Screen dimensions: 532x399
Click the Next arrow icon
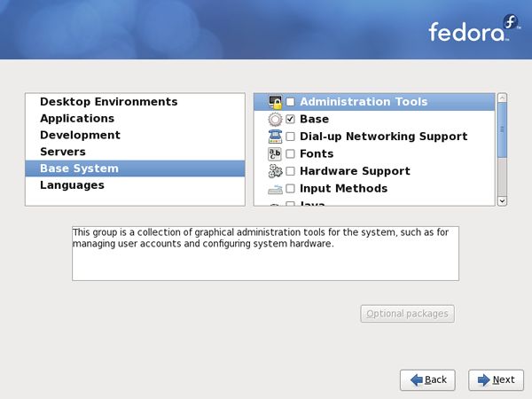pos(484,380)
